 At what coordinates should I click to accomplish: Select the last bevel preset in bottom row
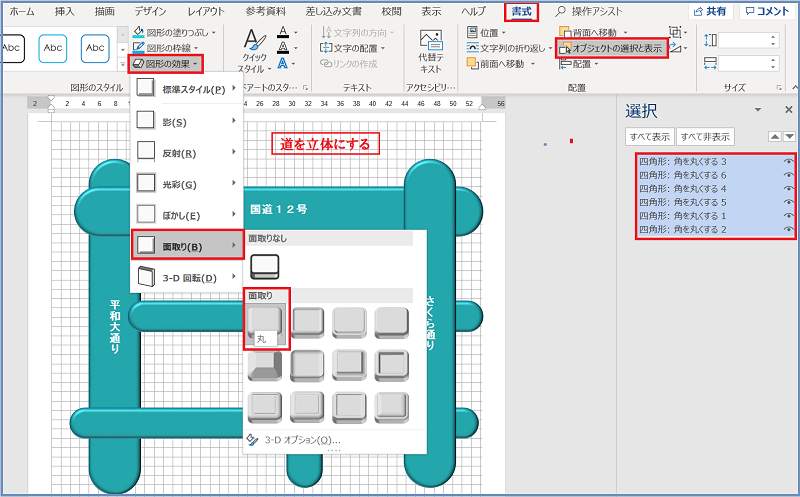pos(392,408)
